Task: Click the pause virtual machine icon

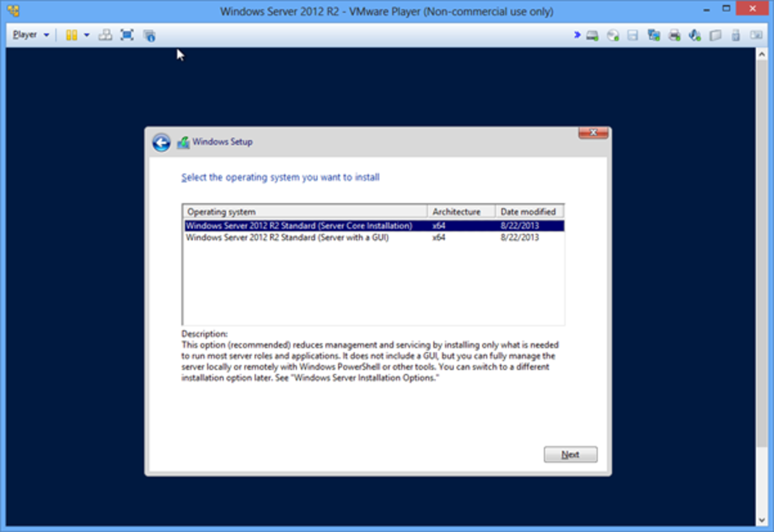Action: (x=71, y=35)
